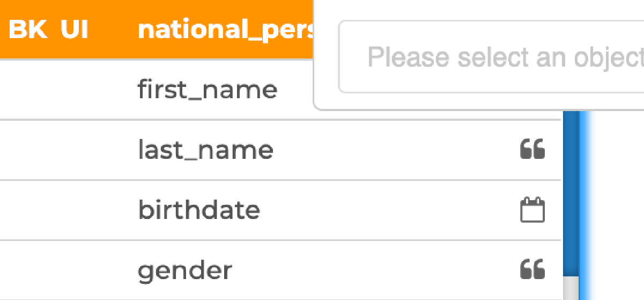Screen dimensions: 644x300
Task: Toggle the BK cell for gender
Action: coord(27,270)
